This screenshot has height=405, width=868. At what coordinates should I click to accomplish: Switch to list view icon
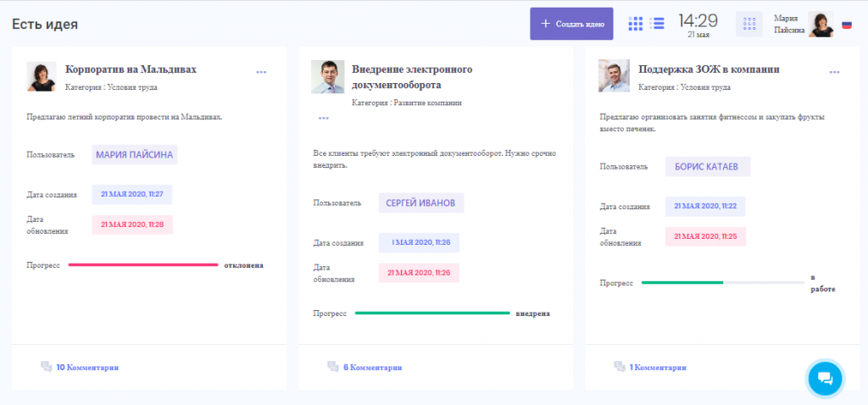[x=657, y=24]
